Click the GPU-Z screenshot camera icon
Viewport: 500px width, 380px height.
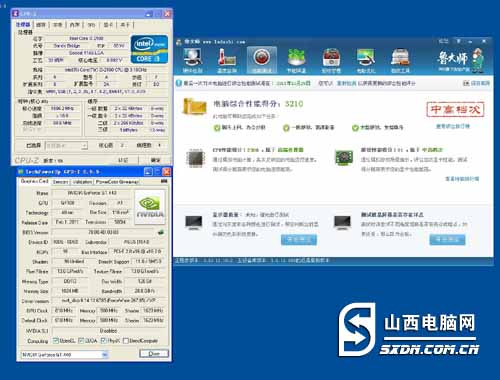(x=164, y=181)
